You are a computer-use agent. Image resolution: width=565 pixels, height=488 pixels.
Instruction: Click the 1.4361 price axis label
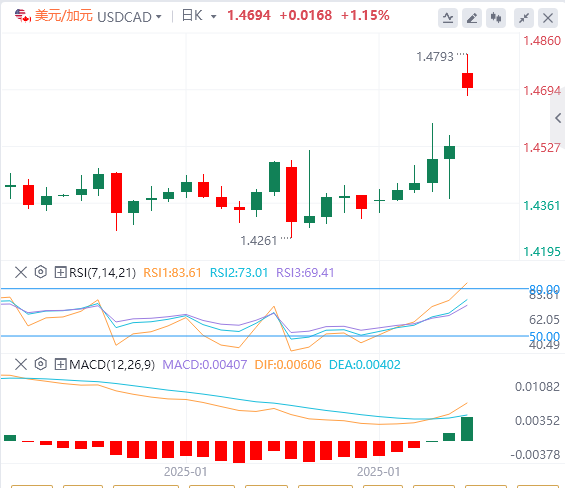tap(542, 206)
